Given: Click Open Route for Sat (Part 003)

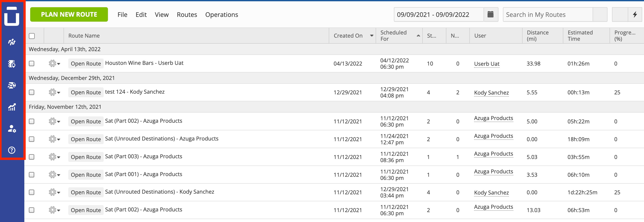Looking at the screenshot, I should [x=86, y=157].
